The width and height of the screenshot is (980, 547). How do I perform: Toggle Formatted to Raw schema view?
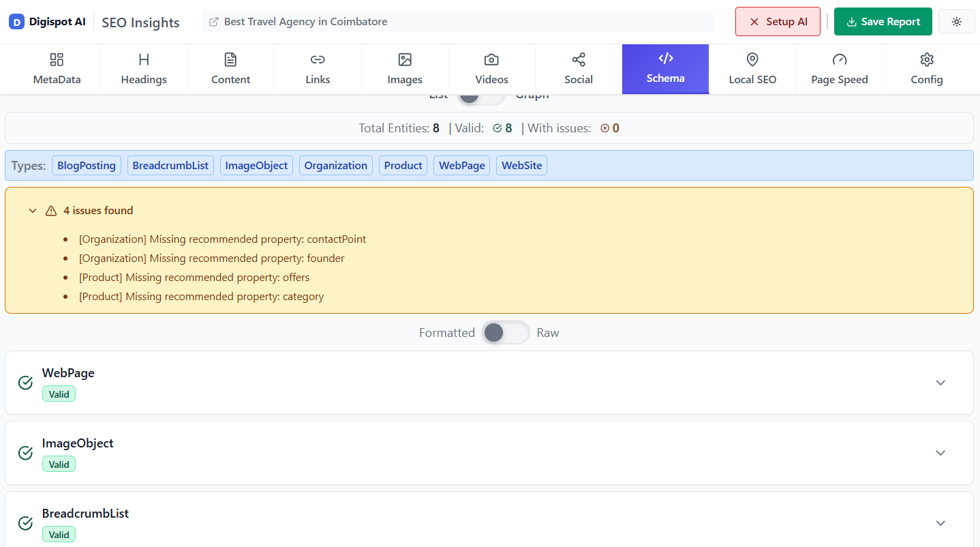point(506,332)
